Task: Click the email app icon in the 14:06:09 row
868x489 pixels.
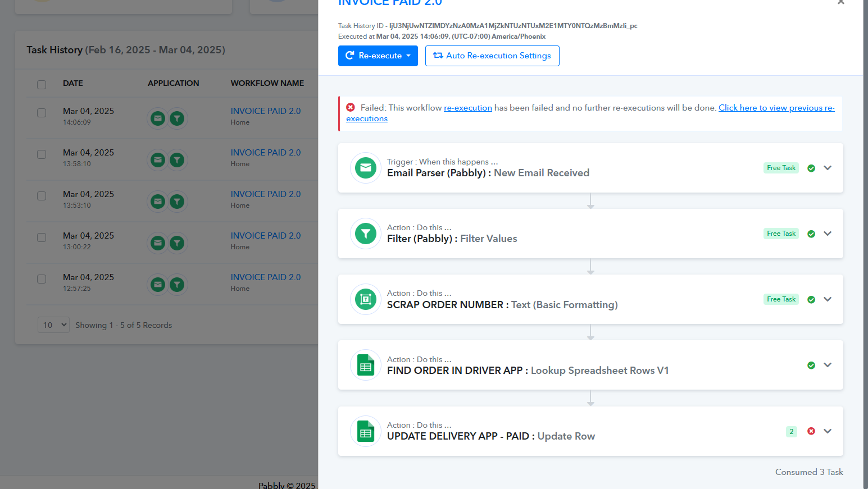Action: click(x=158, y=118)
